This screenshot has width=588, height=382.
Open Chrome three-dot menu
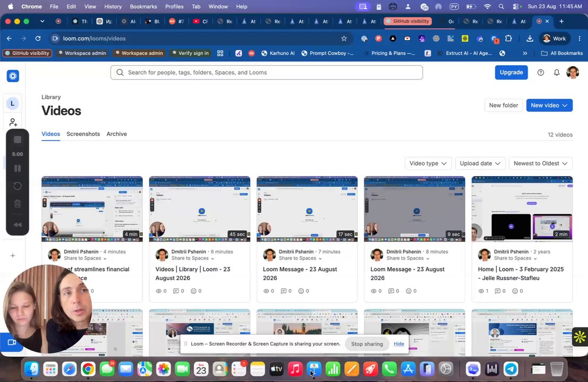pyautogui.click(x=580, y=38)
